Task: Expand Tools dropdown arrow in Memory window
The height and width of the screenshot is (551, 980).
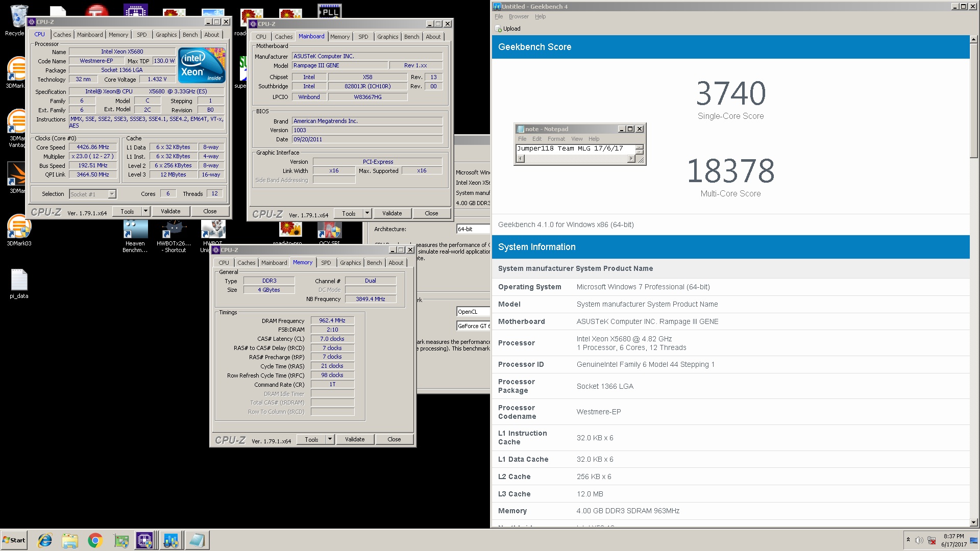Action: coord(330,439)
